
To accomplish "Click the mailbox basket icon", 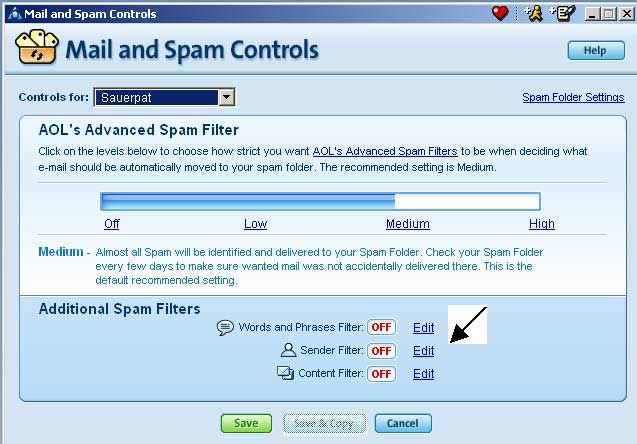I will tap(37, 47).
